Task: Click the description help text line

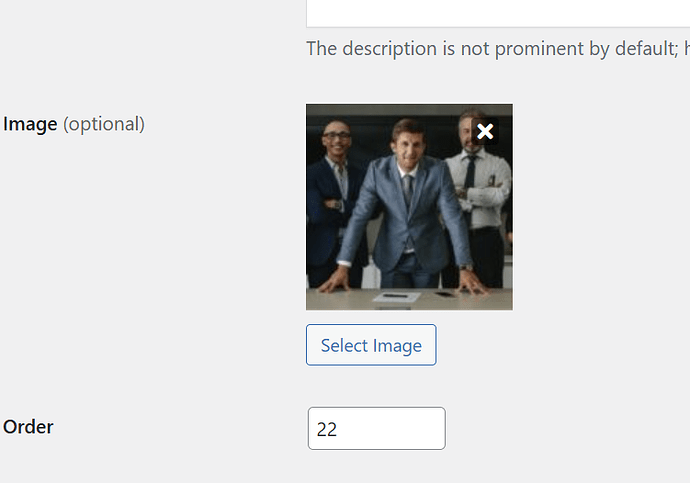Action: pos(498,48)
